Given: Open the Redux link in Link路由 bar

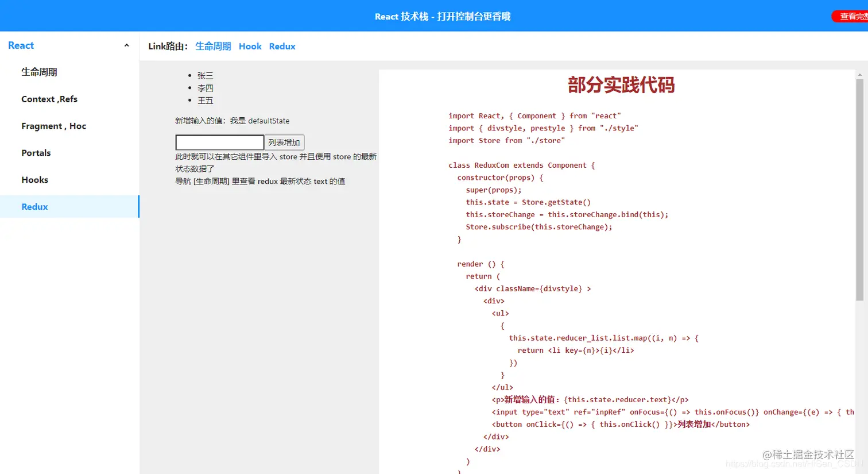Looking at the screenshot, I should pos(281,47).
